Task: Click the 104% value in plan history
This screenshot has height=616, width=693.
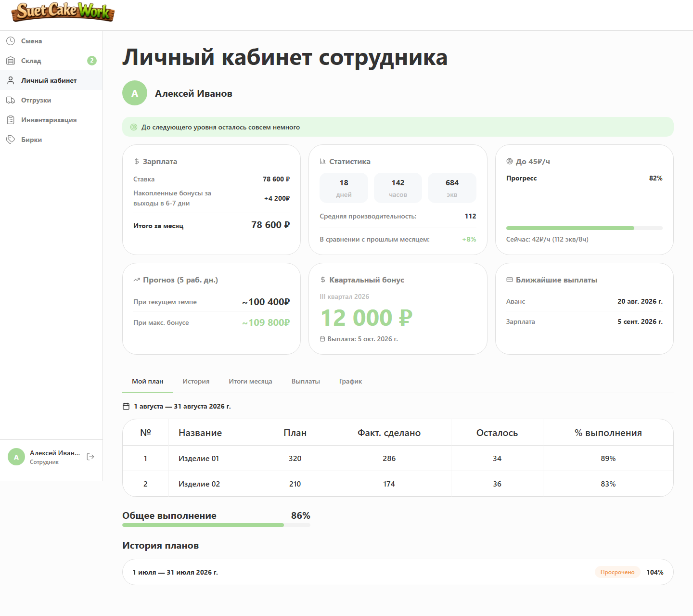Action: 655,572
